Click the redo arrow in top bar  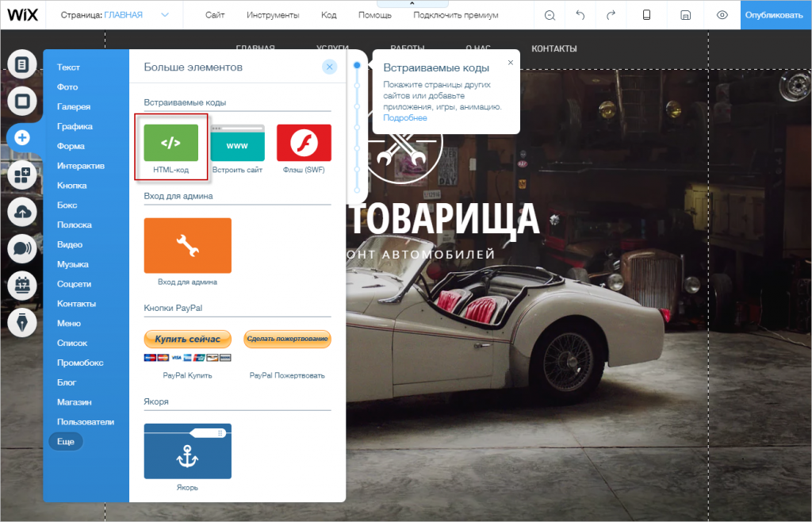(x=610, y=15)
